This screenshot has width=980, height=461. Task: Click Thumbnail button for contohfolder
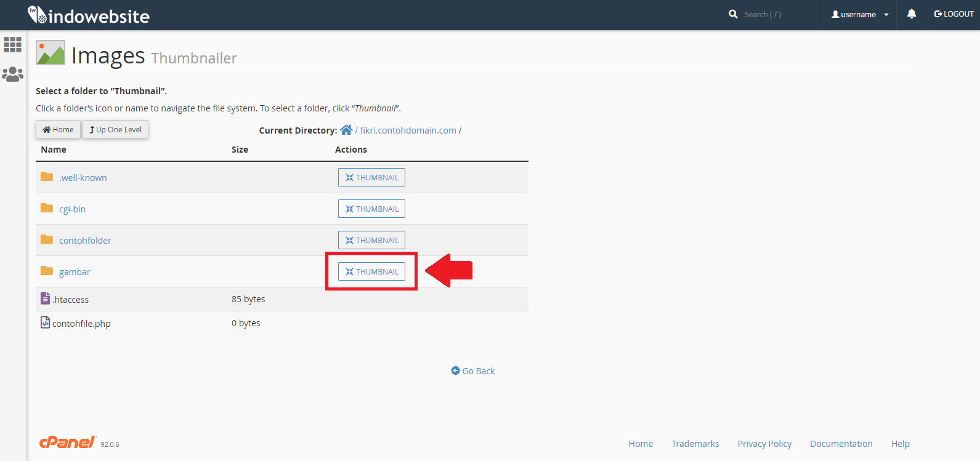click(371, 240)
